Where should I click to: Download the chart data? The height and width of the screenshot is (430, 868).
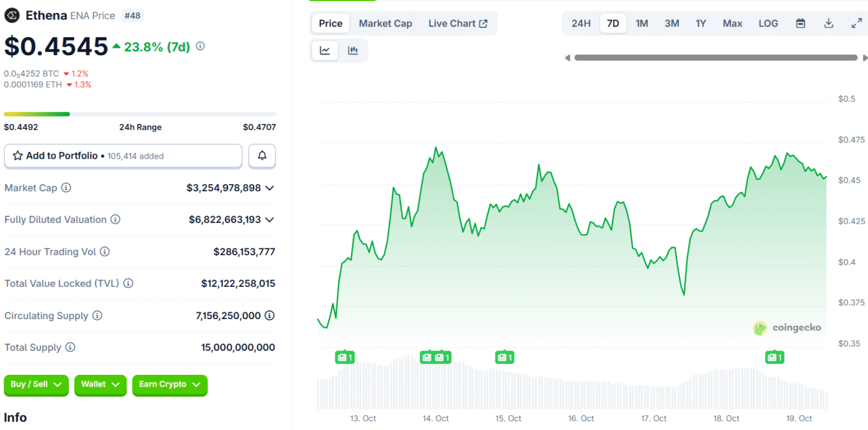[828, 24]
